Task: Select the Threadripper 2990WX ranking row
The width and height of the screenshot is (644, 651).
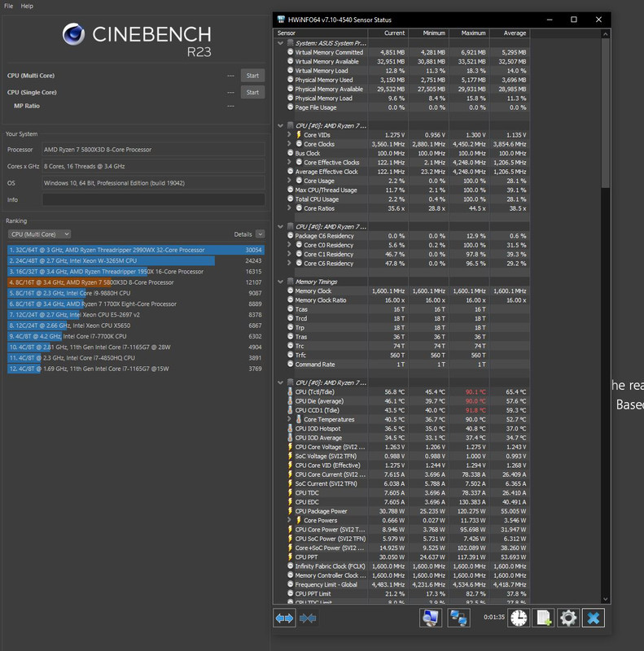Action: coord(135,250)
